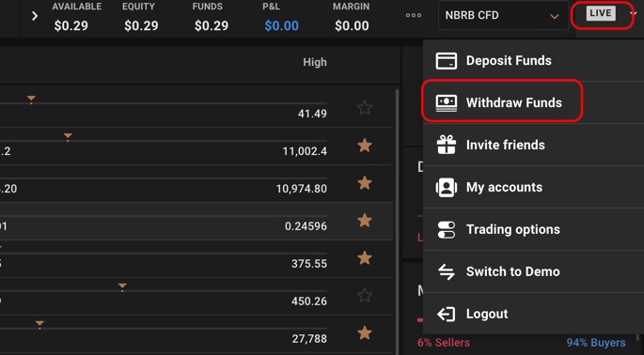The height and width of the screenshot is (355, 644).
Task: Click the high price 27,788
Action: [x=309, y=339]
